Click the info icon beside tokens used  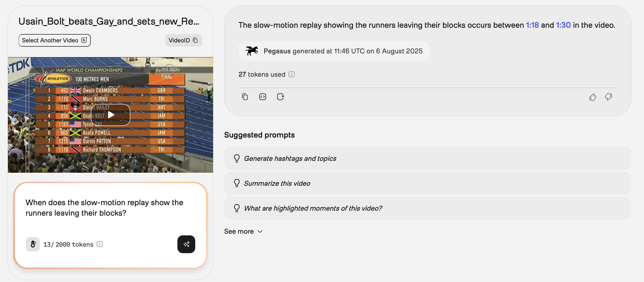click(x=292, y=74)
